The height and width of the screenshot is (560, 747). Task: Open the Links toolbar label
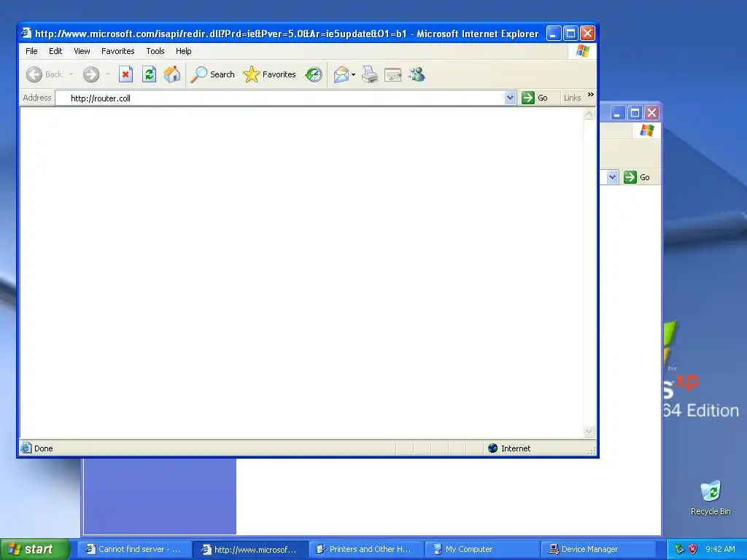pos(572,98)
